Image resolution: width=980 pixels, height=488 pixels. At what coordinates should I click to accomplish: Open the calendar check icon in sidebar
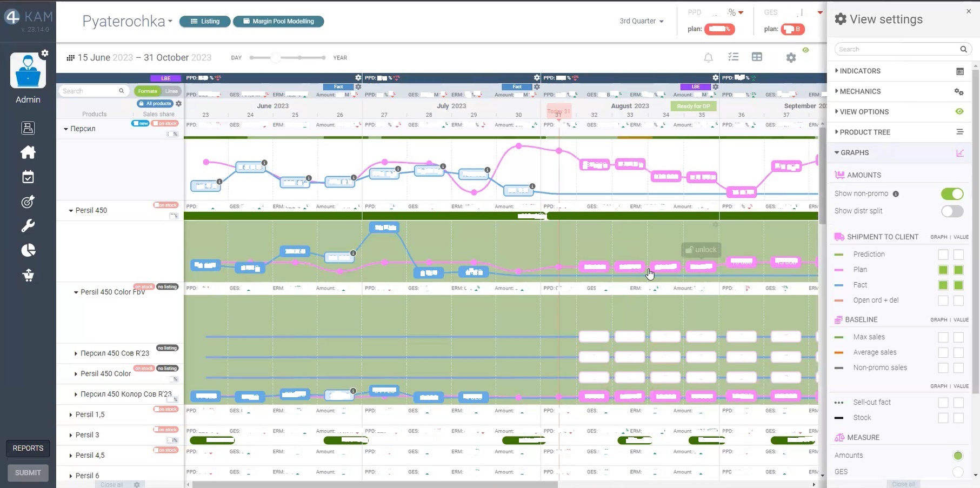pos(28,177)
